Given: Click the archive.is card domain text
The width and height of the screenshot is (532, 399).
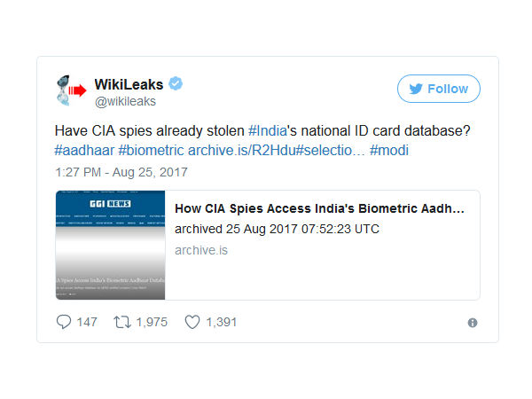Looking at the screenshot, I should tap(201, 250).
